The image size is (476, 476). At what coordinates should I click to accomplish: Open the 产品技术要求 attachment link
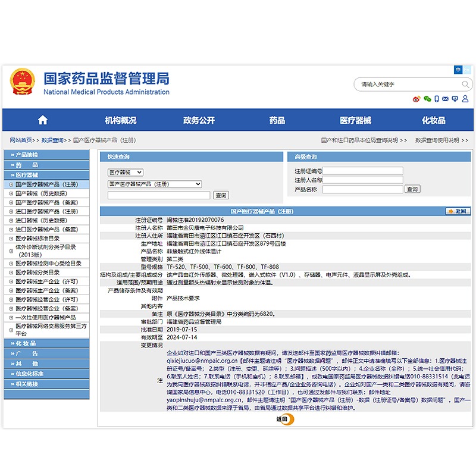tap(183, 298)
